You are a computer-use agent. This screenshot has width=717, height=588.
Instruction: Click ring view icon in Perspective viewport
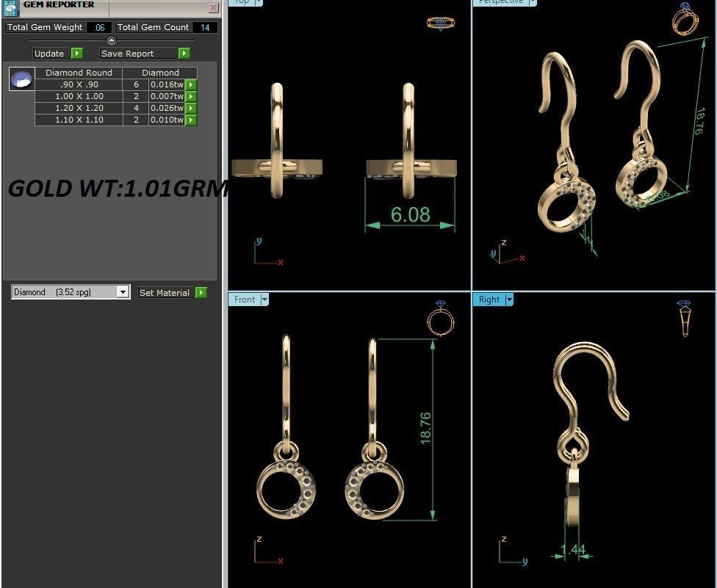tap(685, 18)
